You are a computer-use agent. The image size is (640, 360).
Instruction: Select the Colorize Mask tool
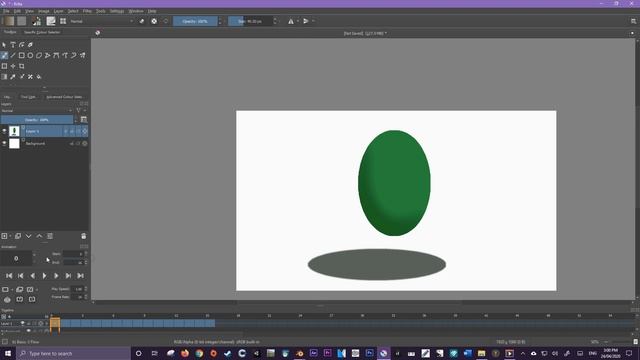point(22,76)
